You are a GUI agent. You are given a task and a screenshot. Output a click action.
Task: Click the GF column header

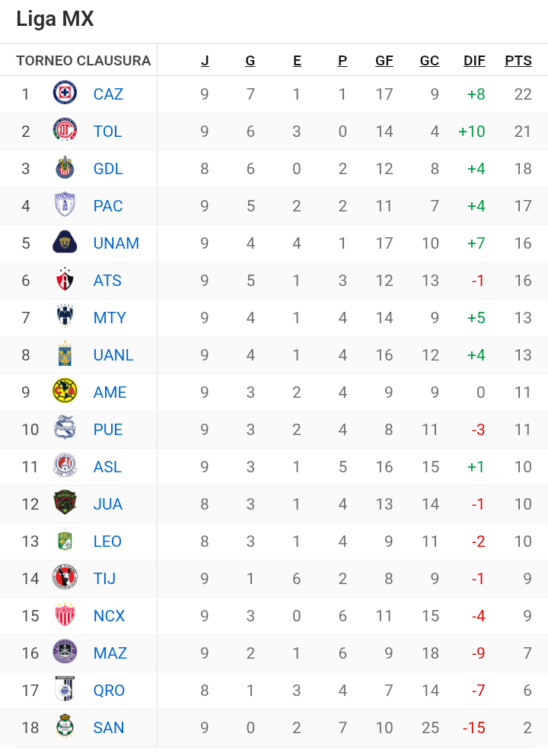384,61
